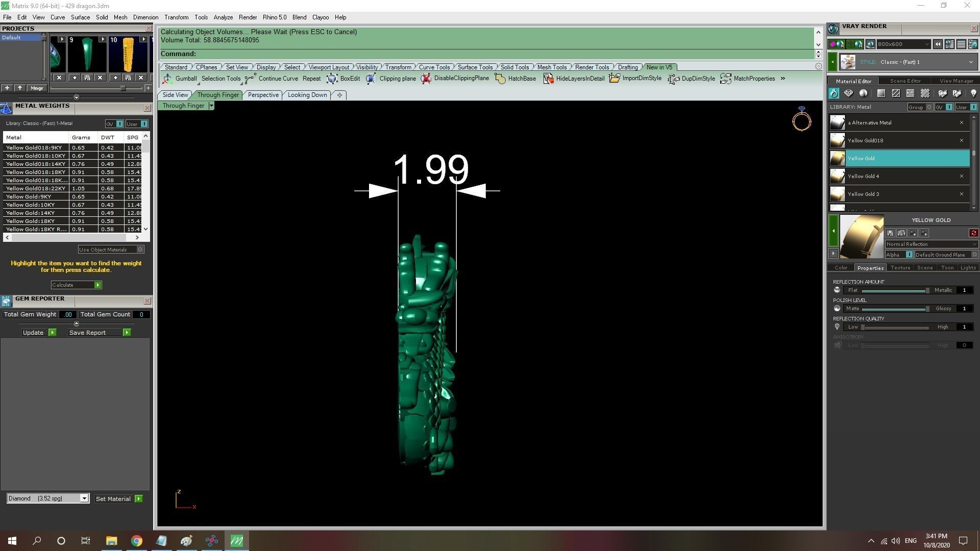Select the gem material library icon
The width and height of the screenshot is (980, 551).
(848, 93)
